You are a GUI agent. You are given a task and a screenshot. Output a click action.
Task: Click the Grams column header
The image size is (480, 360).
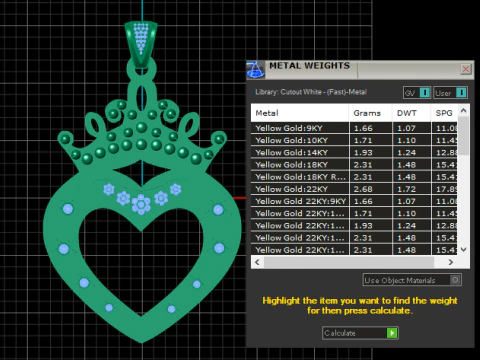[x=370, y=113]
